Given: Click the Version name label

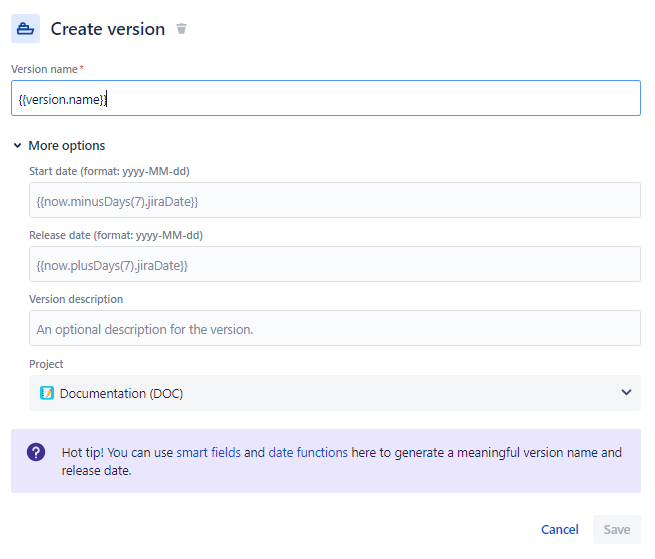Looking at the screenshot, I should click(x=44, y=69).
